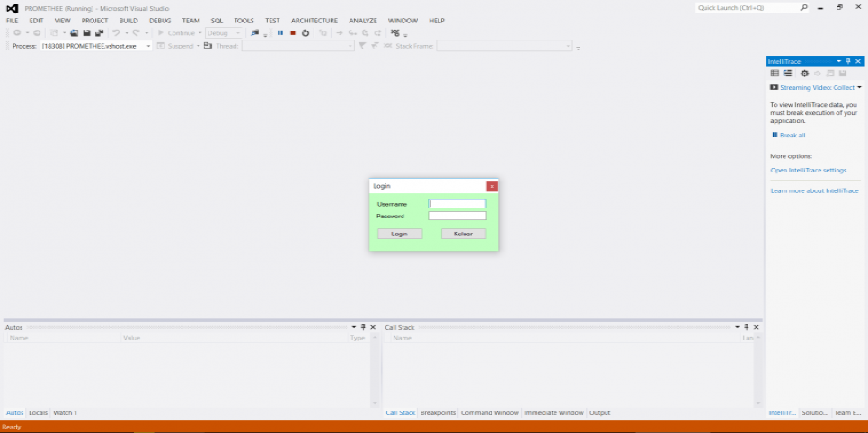Close the Login dialog with red X

click(492, 186)
